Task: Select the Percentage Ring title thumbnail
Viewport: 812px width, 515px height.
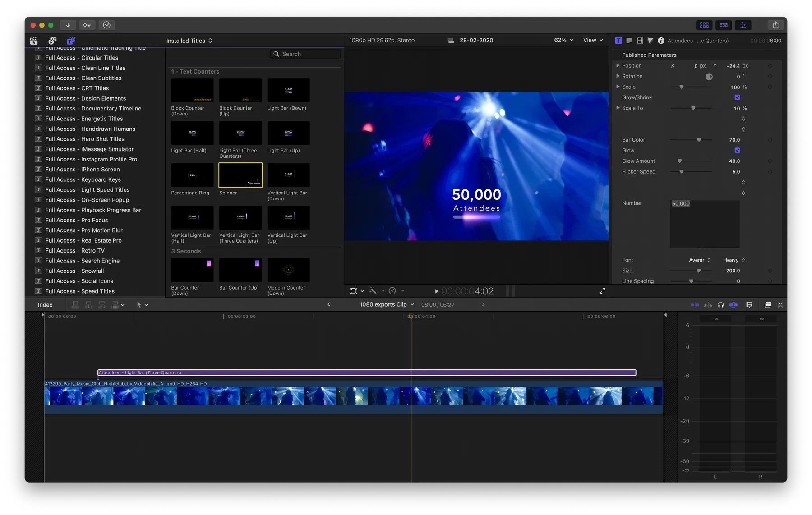Action: [x=192, y=175]
